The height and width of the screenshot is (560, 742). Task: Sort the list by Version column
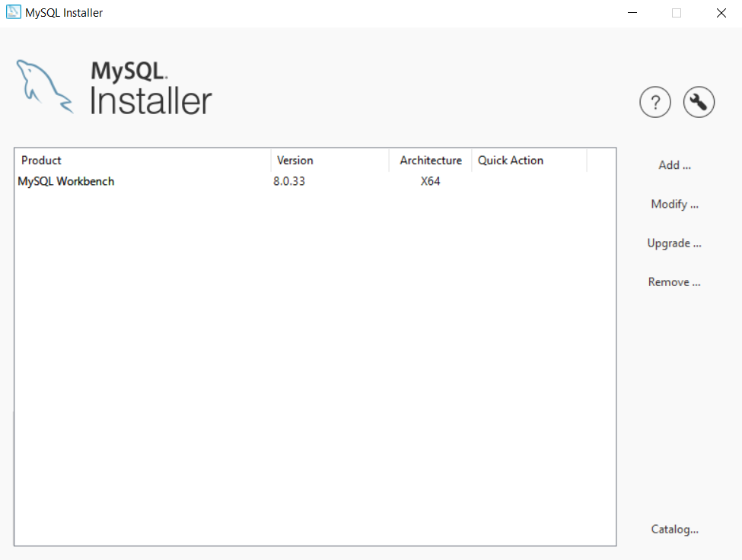coord(295,160)
